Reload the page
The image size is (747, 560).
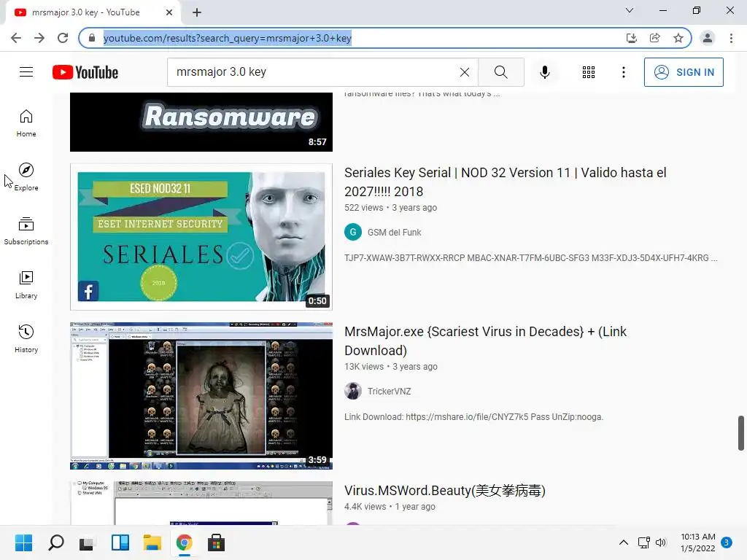click(x=63, y=38)
